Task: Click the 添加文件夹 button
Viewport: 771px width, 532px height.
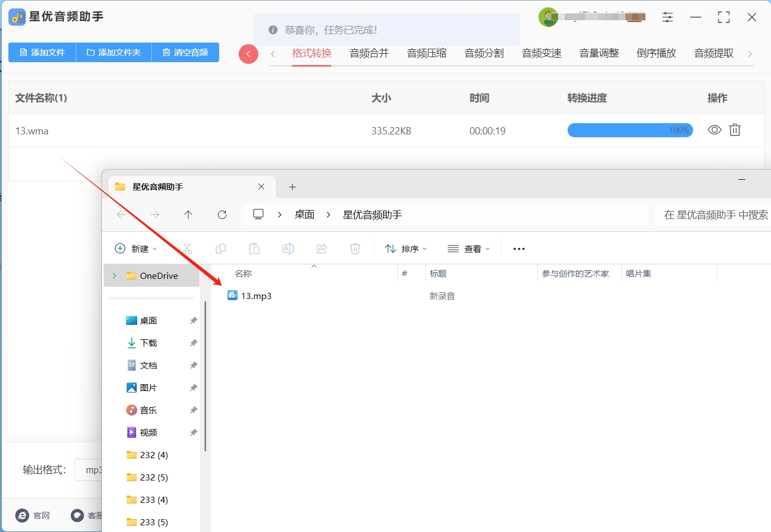Action: [114, 53]
